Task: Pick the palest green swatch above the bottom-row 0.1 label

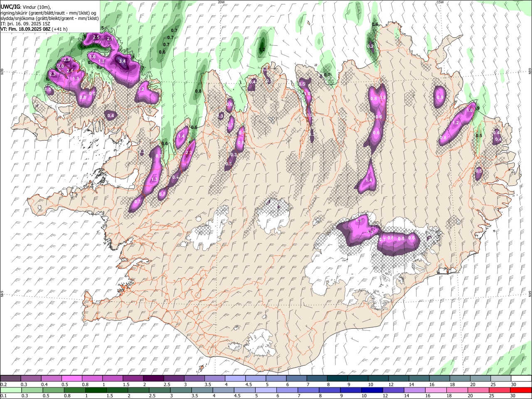Action: click(11, 390)
